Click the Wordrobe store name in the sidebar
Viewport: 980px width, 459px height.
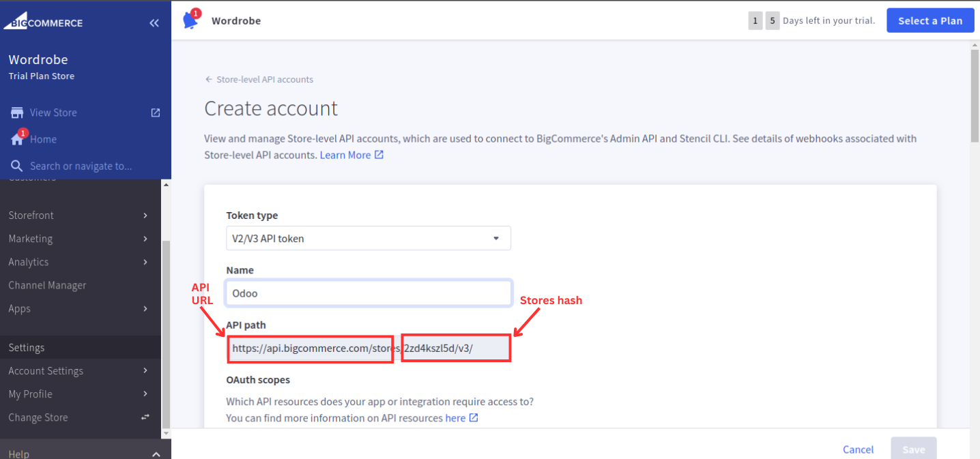tap(38, 59)
